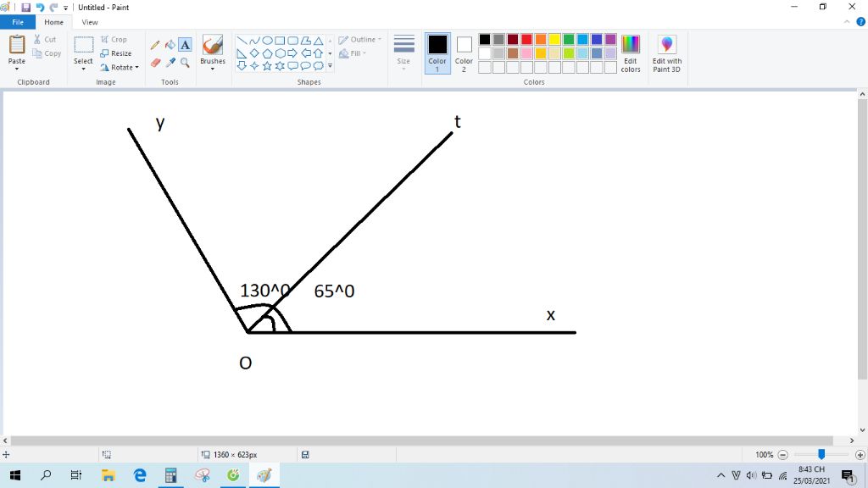This screenshot has width=868, height=488.
Task: Open the Edit colors dialog
Action: click(631, 53)
